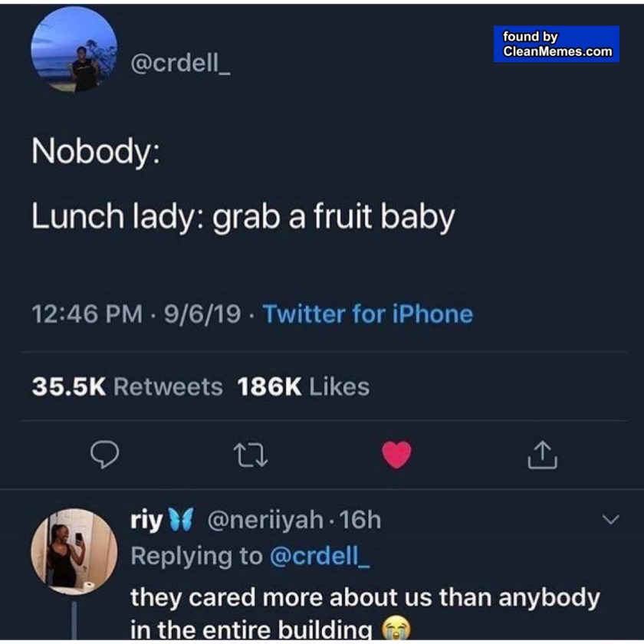Screen dimensions: 644x644
Task: Tap the riy display name
Action: (x=146, y=521)
